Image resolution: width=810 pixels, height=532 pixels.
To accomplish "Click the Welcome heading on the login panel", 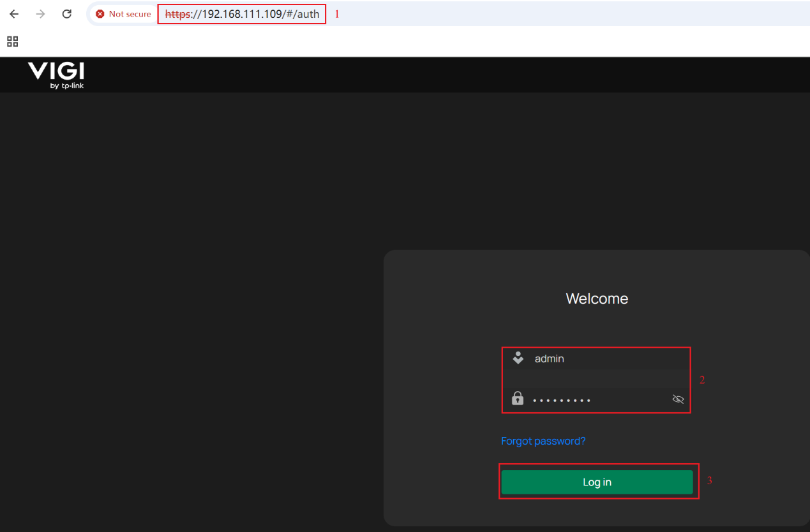I will (596, 298).
